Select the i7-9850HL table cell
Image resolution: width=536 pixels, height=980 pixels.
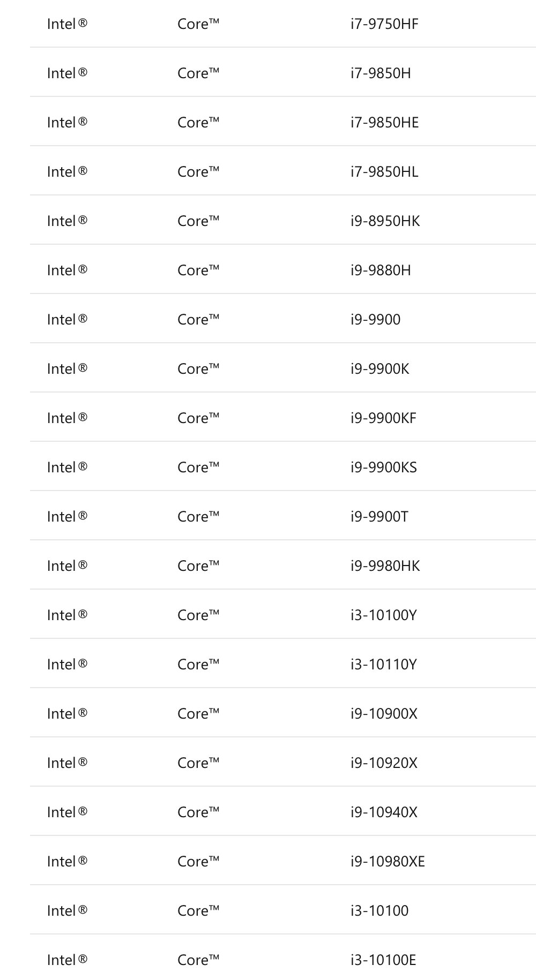pyautogui.click(x=384, y=172)
